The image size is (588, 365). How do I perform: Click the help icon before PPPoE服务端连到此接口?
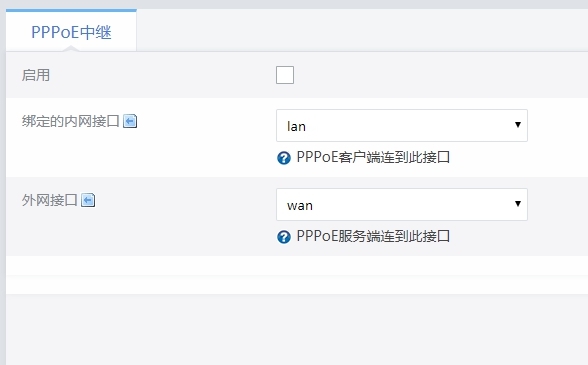(x=284, y=237)
